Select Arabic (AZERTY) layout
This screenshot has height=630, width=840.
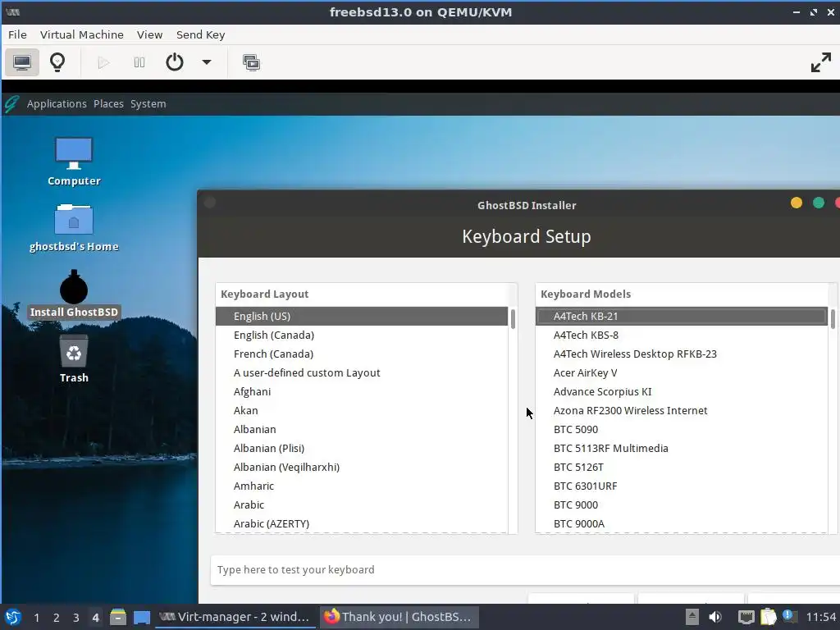[x=362, y=523]
